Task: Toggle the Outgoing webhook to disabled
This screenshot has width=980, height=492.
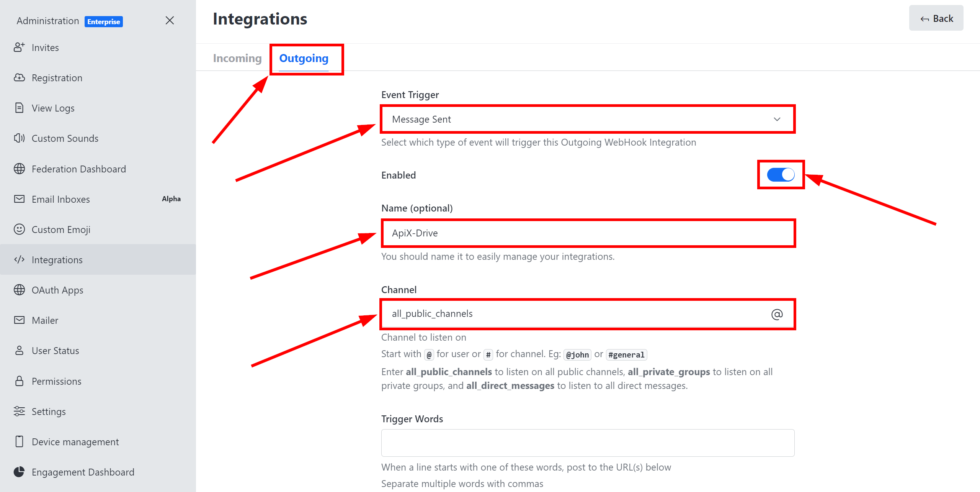Action: 782,174
